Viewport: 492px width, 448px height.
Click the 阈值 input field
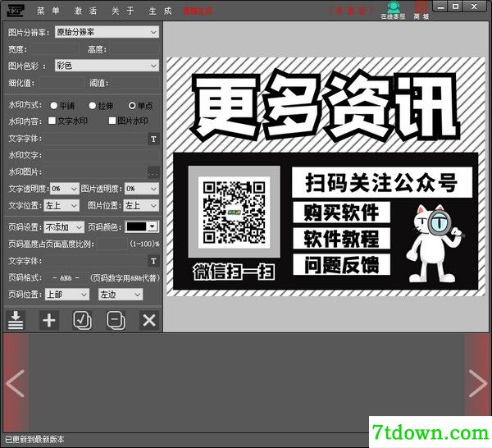click(134, 83)
